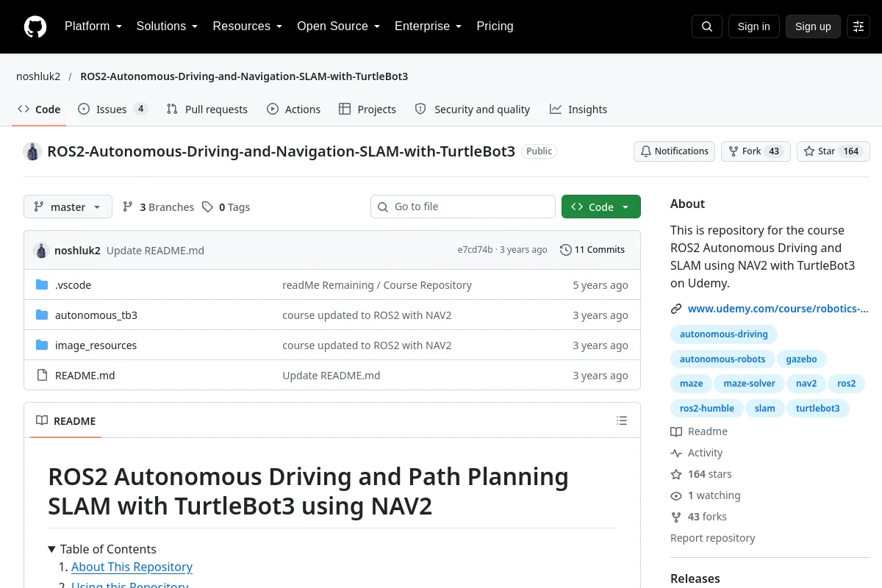This screenshot has height=588, width=882.
Task: Open the udemy.com course link
Action: 778,309
